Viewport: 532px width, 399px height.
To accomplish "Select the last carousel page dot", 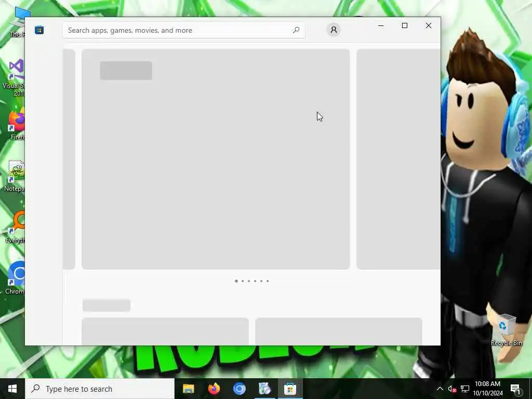I will coord(268,281).
